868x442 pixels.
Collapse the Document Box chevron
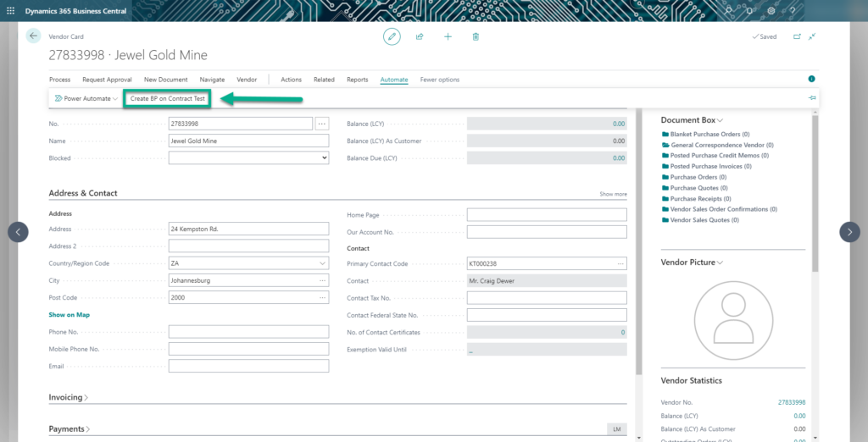(x=720, y=120)
